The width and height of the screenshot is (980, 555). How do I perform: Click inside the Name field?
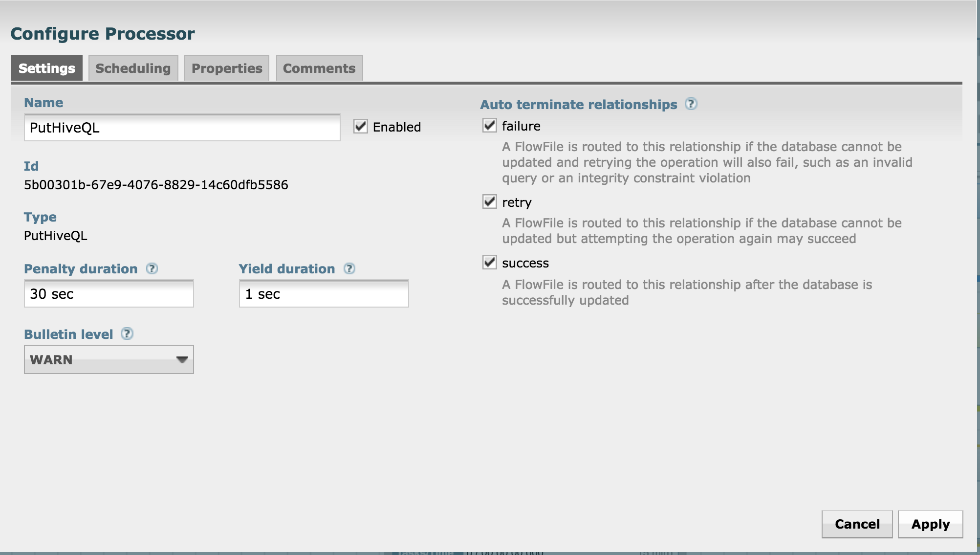point(182,128)
